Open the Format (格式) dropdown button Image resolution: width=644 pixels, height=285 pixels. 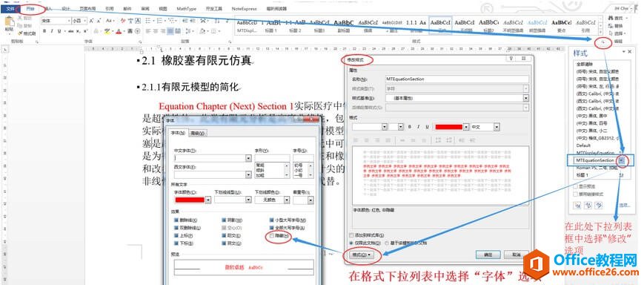point(362,255)
